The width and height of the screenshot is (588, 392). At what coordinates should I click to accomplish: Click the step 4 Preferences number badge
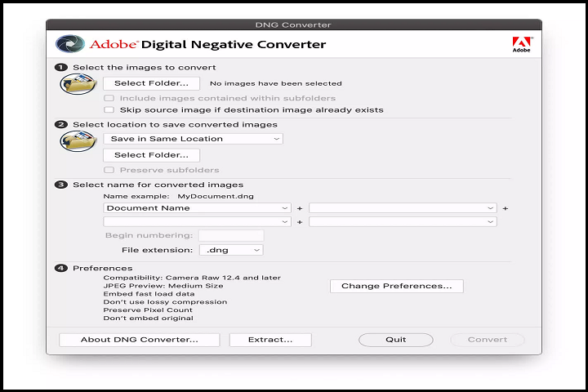click(x=61, y=268)
